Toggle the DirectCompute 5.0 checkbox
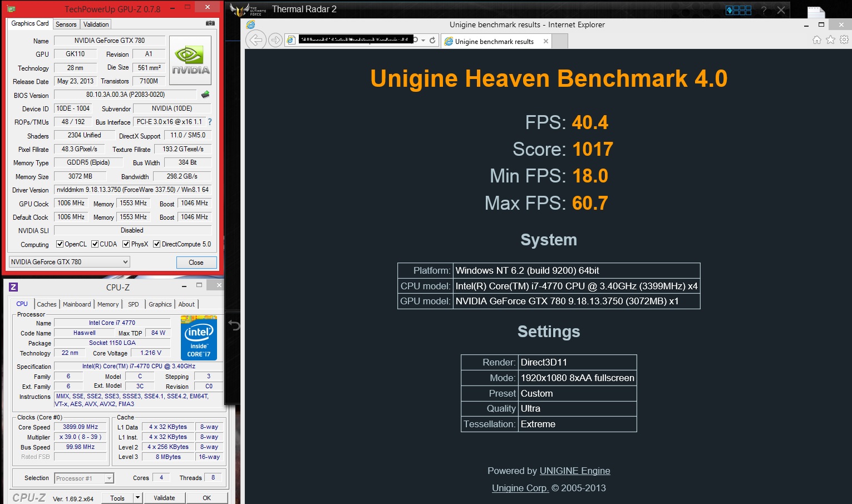The width and height of the screenshot is (852, 504). coord(157,244)
